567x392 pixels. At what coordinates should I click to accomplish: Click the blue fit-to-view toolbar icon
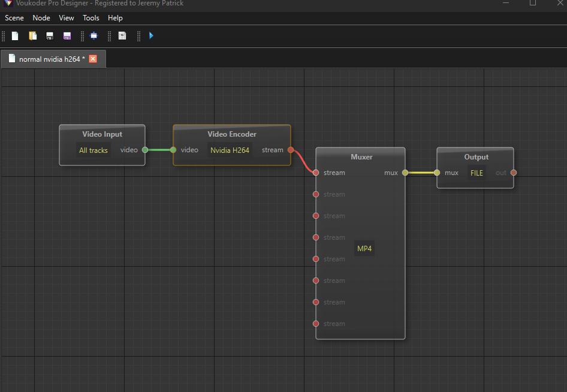pos(94,36)
